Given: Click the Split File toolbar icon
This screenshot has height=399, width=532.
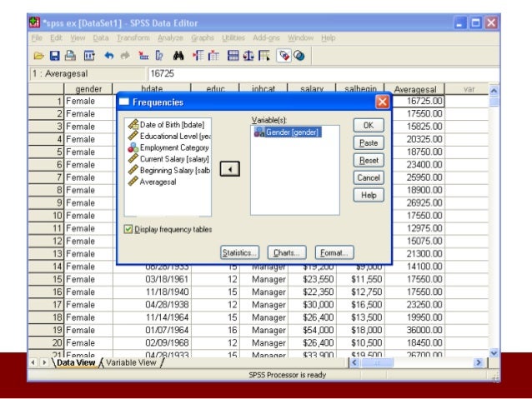Looking at the screenshot, I should 233,56.
